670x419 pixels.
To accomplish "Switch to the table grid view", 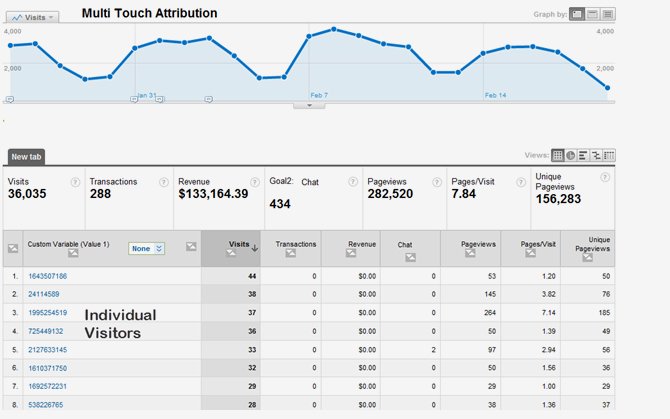I will [558, 155].
